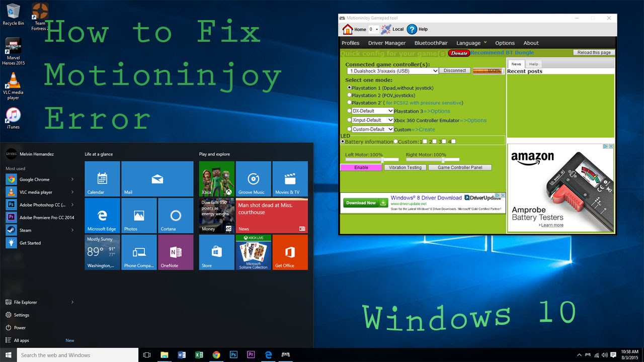
Task: Open the Profiles menu
Action: [351, 43]
